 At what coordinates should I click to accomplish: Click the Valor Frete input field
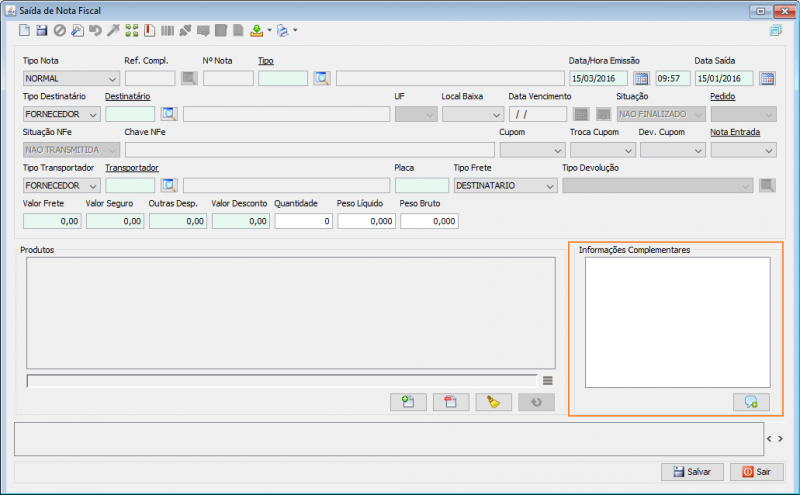click(52, 221)
